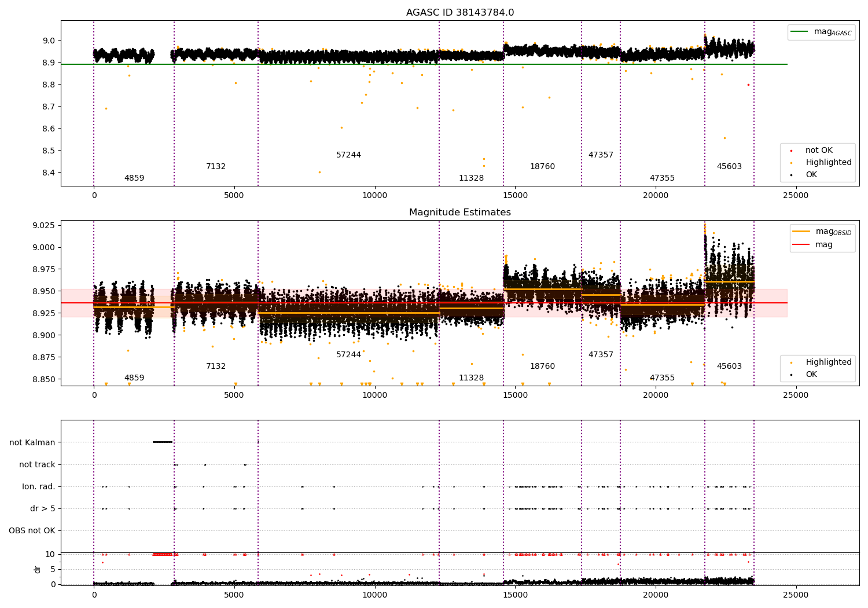Click obsid label 47357 in the top plot
Image resolution: width=868 pixels, height=608 pixels.
(601, 155)
